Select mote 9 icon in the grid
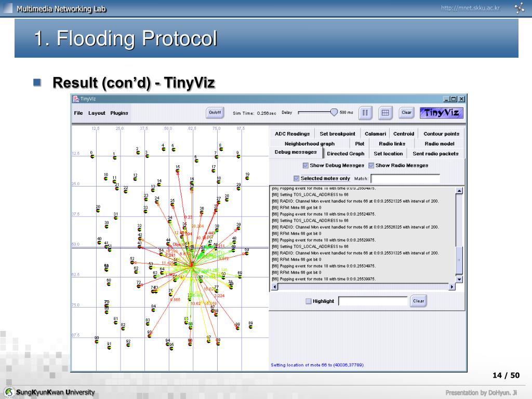532x399 pixels. (x=238, y=156)
